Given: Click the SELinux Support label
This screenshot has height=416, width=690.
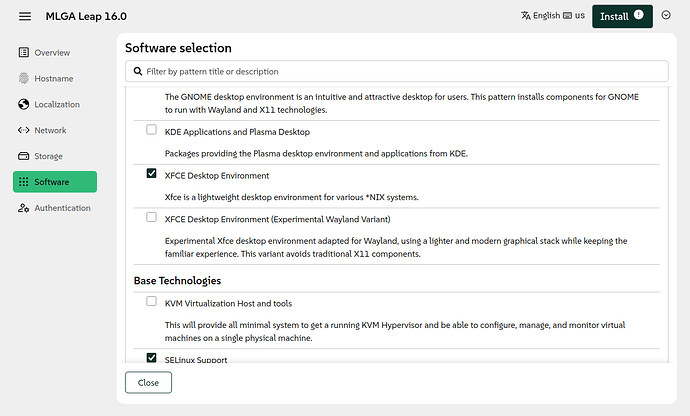Looking at the screenshot, I should [x=196, y=359].
